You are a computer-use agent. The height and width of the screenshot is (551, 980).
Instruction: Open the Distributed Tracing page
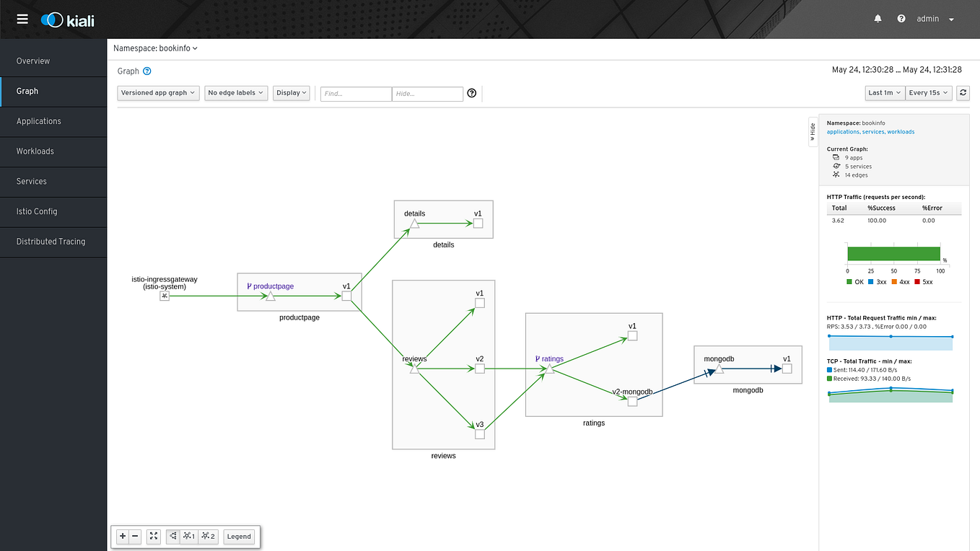51,242
